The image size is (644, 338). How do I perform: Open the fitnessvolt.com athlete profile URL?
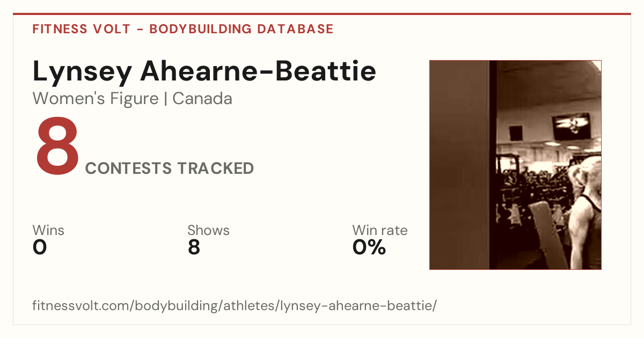pos(235,306)
